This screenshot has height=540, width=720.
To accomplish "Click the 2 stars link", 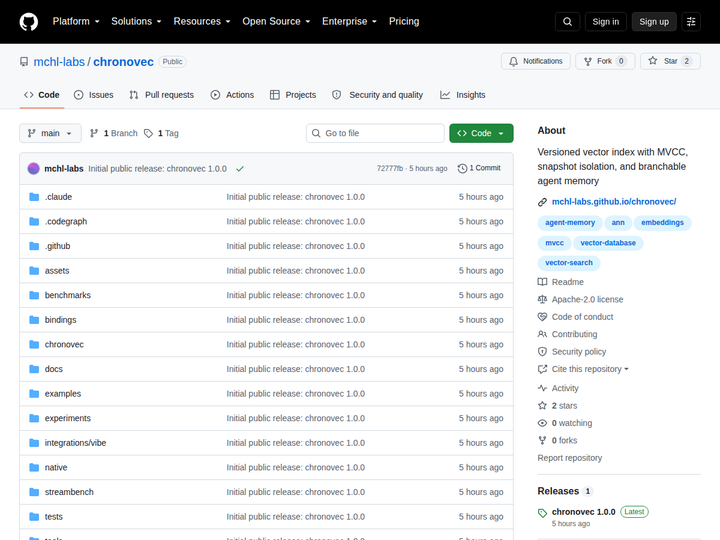I will 564,406.
